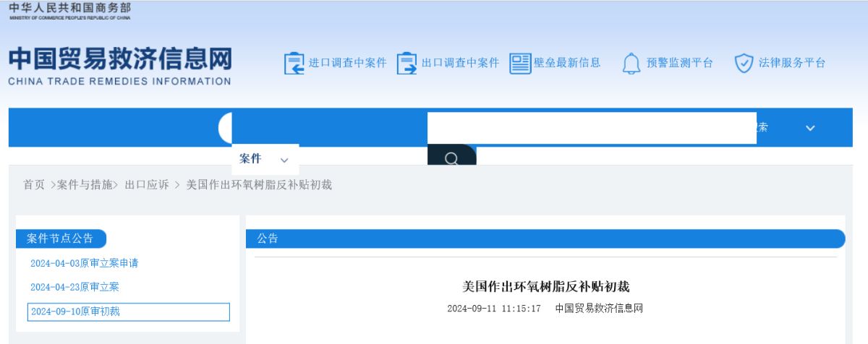Navigate to 首页 in breadcrumb
This screenshot has height=344, width=868.
pyautogui.click(x=34, y=185)
